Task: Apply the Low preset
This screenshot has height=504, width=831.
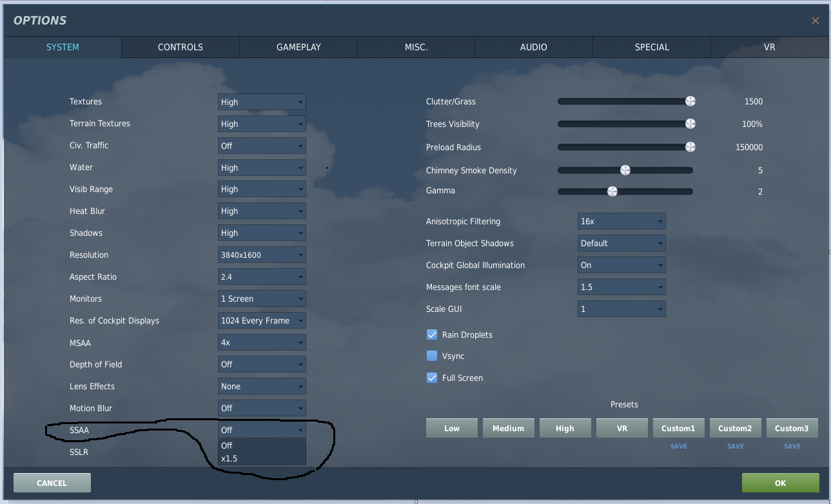Action: (x=452, y=429)
